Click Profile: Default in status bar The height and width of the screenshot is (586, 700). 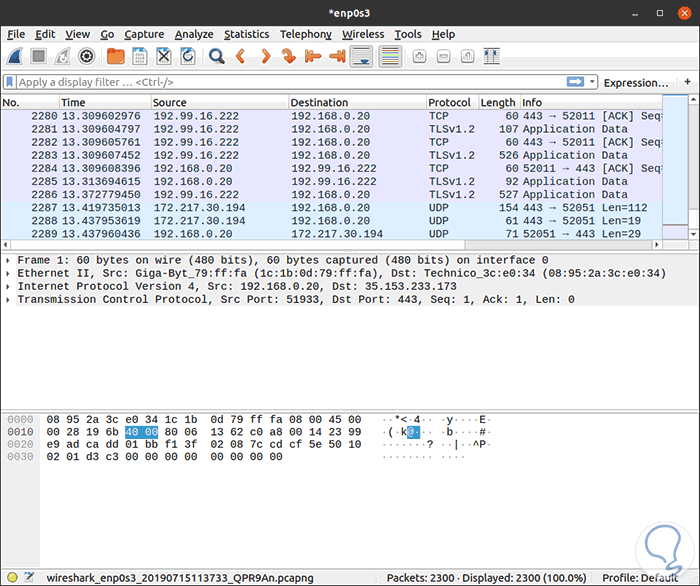point(640,578)
